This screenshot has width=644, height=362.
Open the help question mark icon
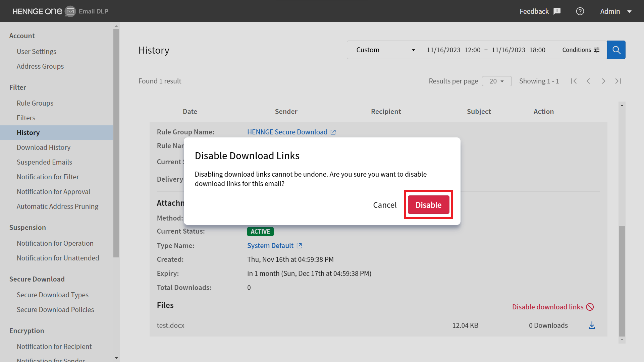pyautogui.click(x=580, y=11)
